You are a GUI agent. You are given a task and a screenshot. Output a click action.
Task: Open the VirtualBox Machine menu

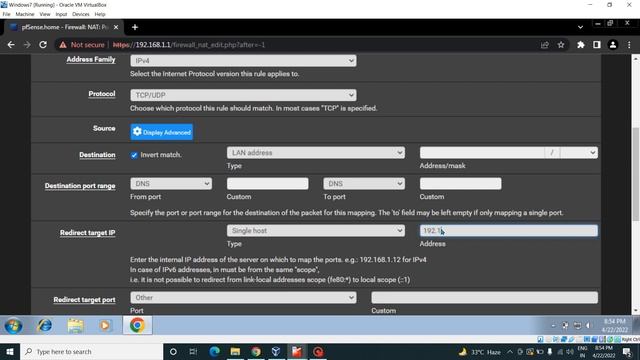25,14
